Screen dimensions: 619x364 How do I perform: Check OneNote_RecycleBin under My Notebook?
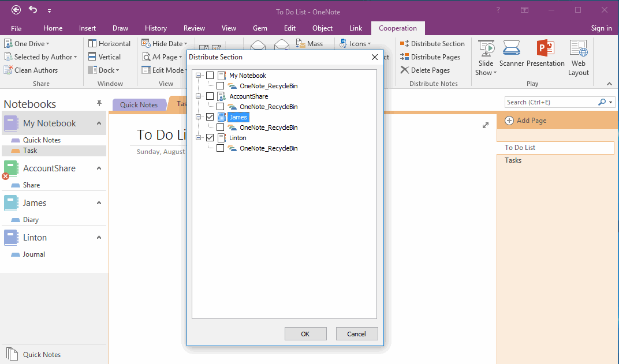220,86
